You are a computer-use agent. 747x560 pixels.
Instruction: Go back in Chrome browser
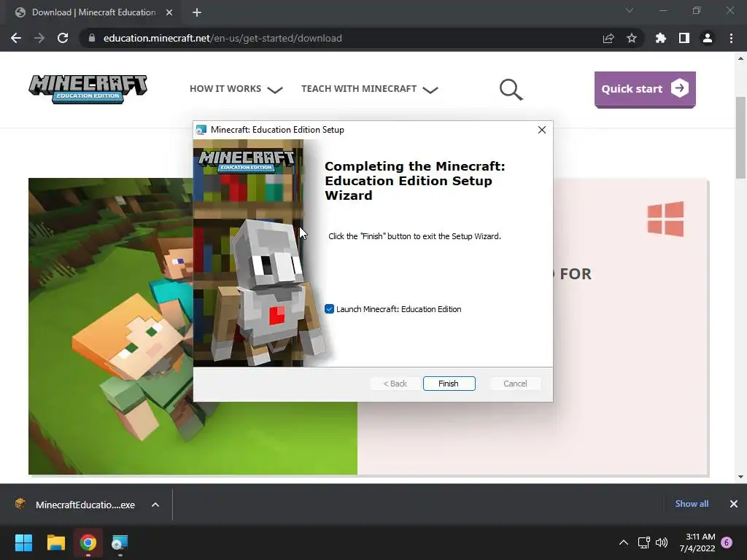click(16, 38)
